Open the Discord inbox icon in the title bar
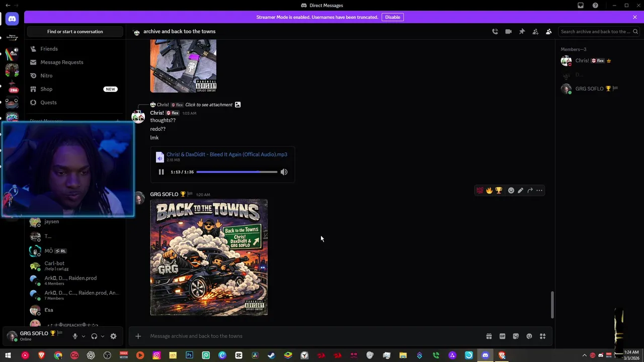Viewport: 644px width, 362px height. click(x=581, y=6)
